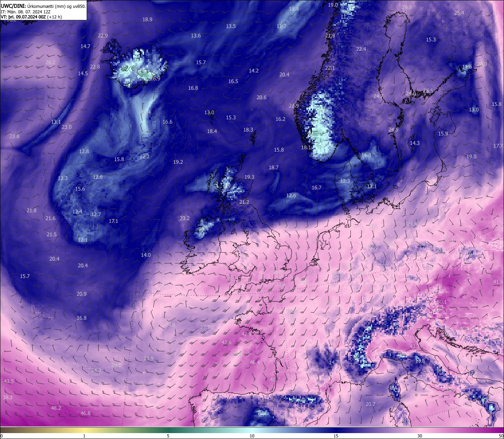Click the value 14.3 in the Baltic Sea

coord(415,143)
